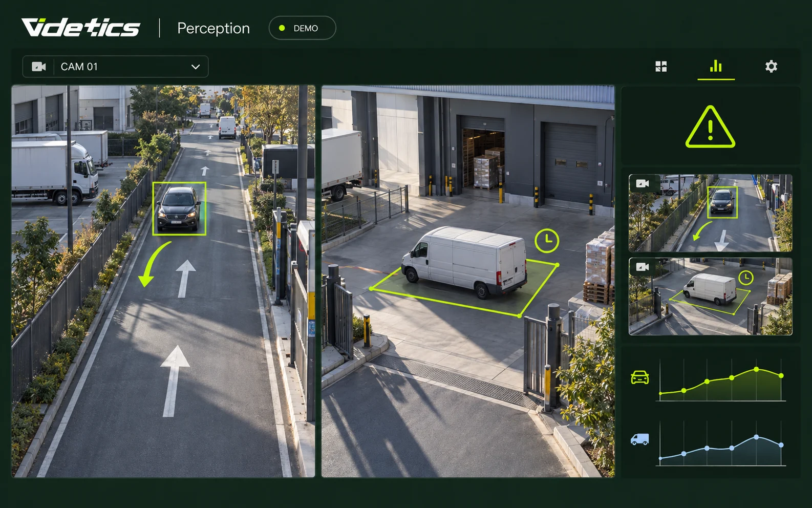
Task: Click the camera icon beside CAM 01
Action: (39, 67)
